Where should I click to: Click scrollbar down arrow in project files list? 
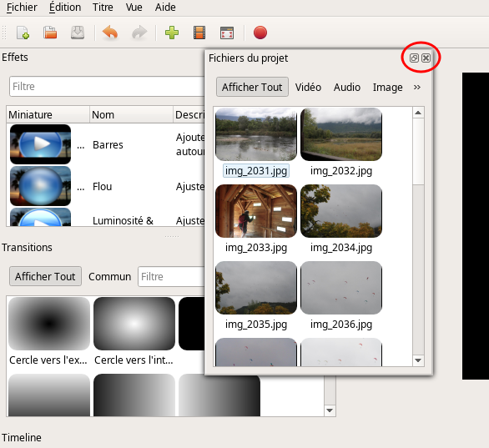(418, 360)
